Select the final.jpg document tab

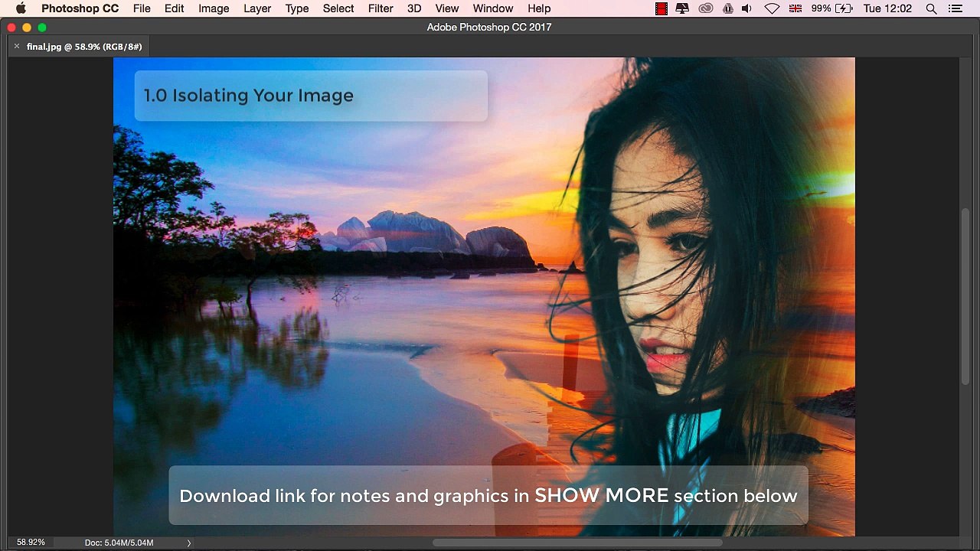click(x=84, y=47)
